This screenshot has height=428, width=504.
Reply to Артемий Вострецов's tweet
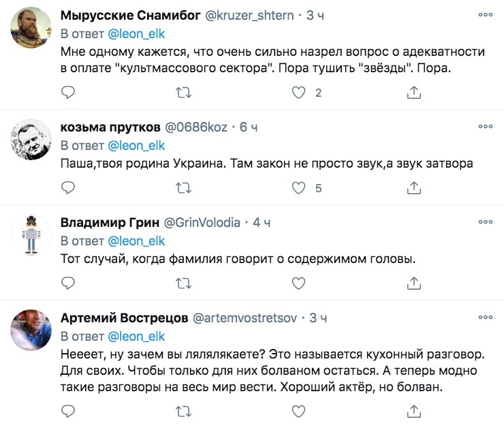click(67, 411)
